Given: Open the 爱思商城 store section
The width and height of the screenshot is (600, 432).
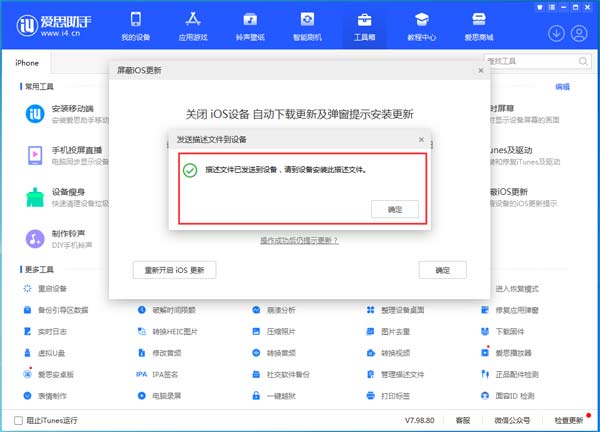Looking at the screenshot, I should [x=479, y=26].
